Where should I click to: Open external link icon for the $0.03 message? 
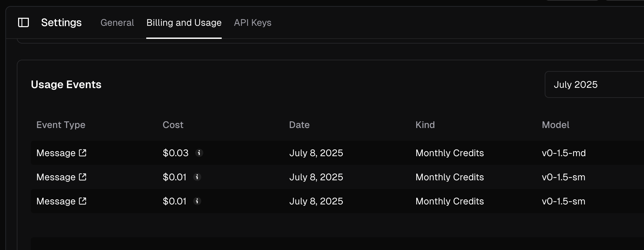(83, 153)
